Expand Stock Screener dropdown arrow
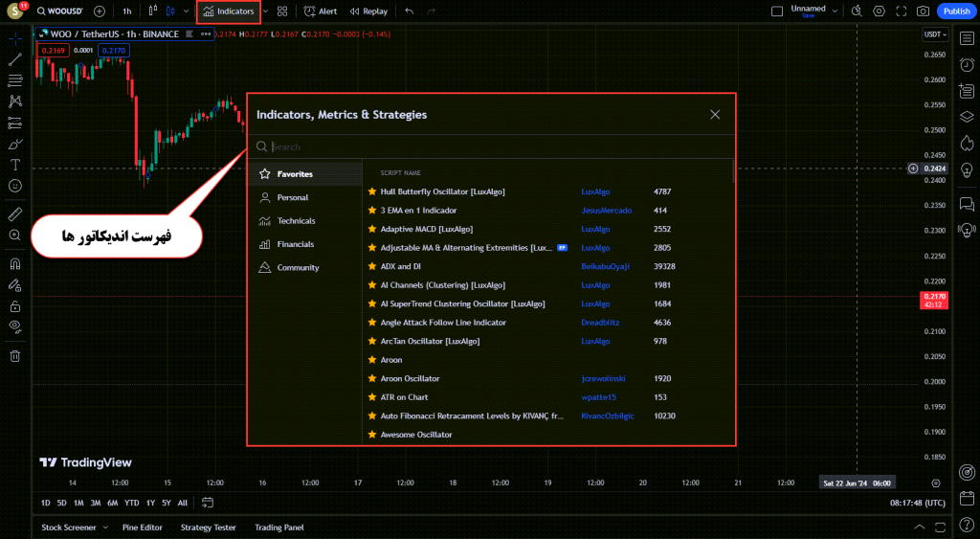The height and width of the screenshot is (539, 980). (105, 528)
